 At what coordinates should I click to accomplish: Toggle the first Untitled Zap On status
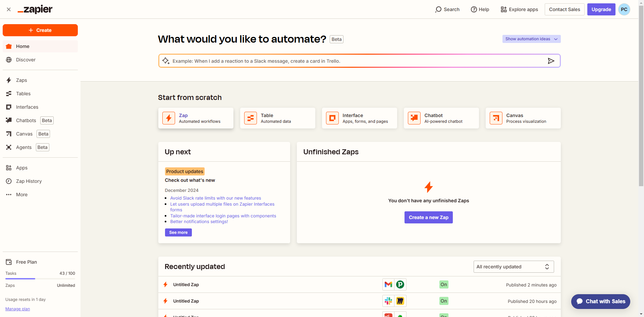coord(444,285)
